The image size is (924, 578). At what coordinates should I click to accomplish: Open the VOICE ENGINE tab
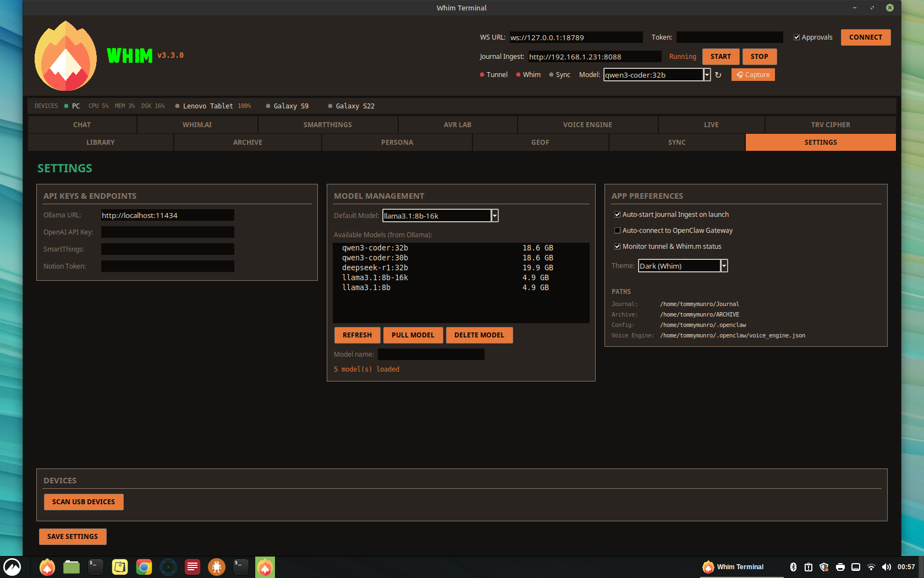(x=587, y=124)
